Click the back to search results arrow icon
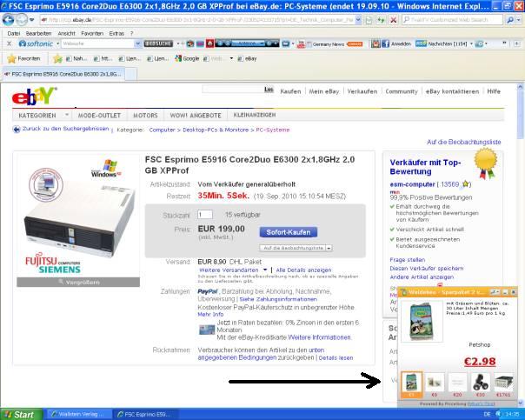Viewport: 525px width, 420px height. (16, 129)
